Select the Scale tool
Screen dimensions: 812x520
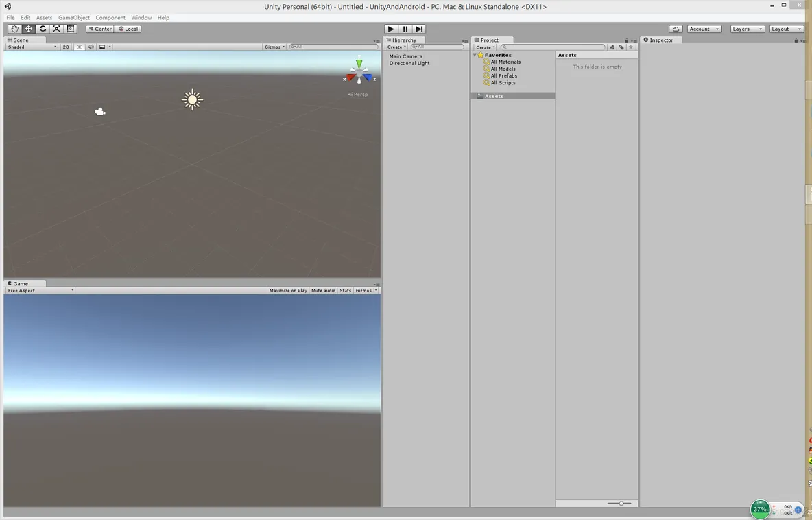tap(56, 29)
